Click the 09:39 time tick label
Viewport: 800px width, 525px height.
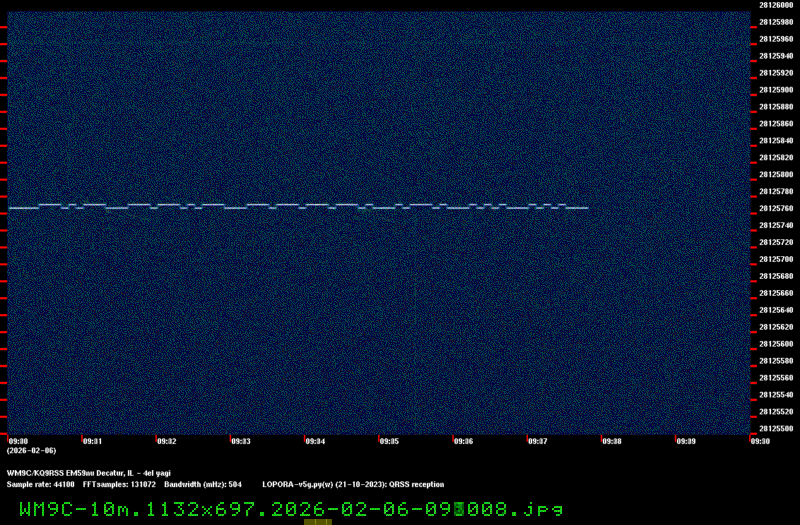pyautogui.click(x=685, y=440)
